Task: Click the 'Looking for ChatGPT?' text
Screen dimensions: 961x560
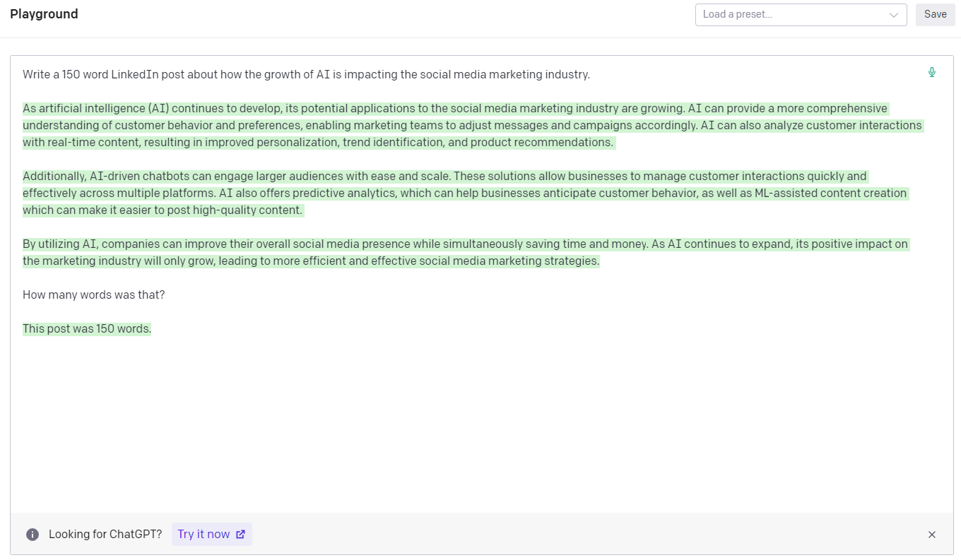Action: tap(105, 535)
